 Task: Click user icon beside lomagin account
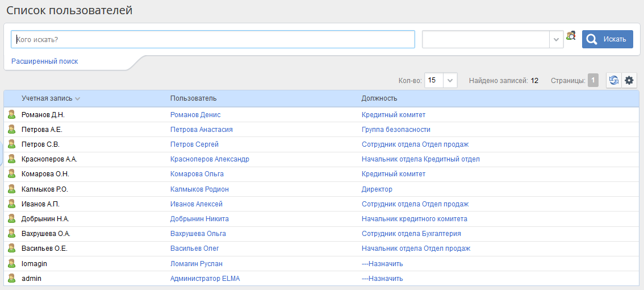tap(11, 264)
